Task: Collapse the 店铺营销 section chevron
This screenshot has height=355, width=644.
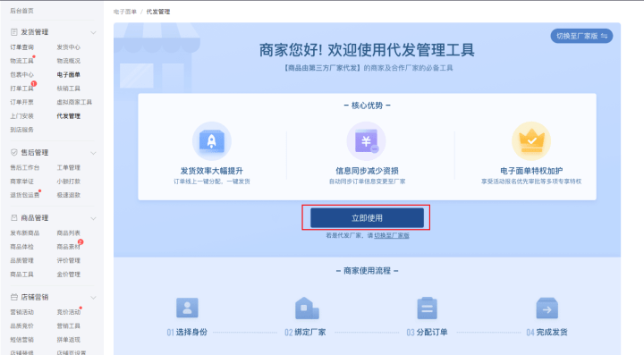Action: pyautogui.click(x=93, y=298)
